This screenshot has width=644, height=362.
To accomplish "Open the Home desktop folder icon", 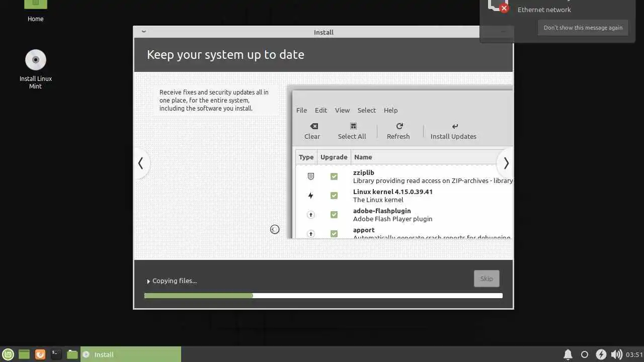I will pyautogui.click(x=35, y=5).
